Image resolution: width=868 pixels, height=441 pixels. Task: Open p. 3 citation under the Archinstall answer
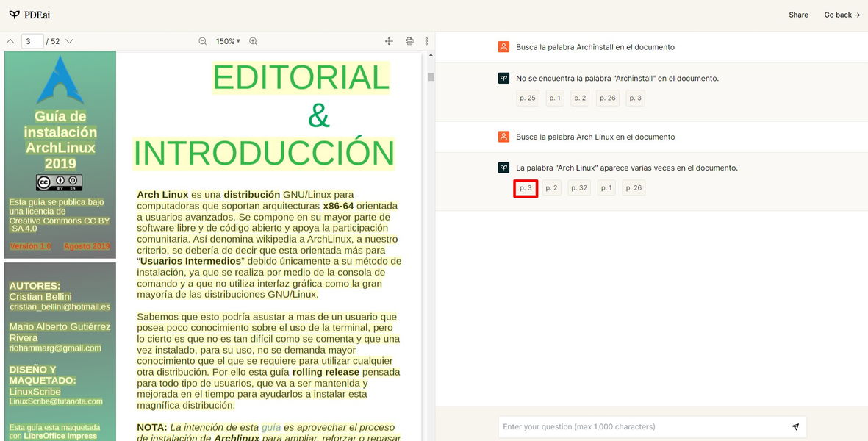636,98
